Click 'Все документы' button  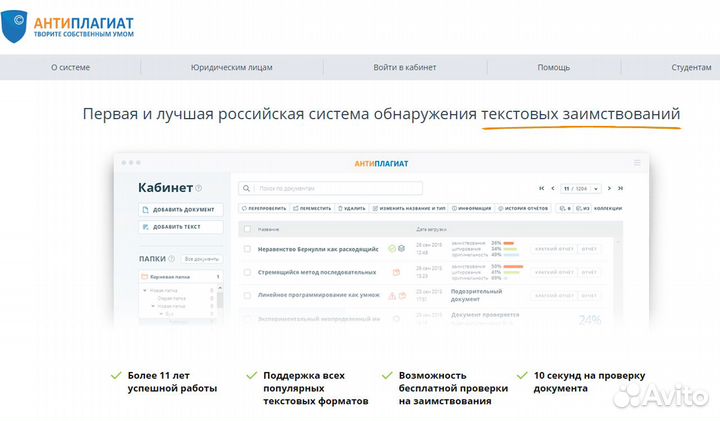202,259
